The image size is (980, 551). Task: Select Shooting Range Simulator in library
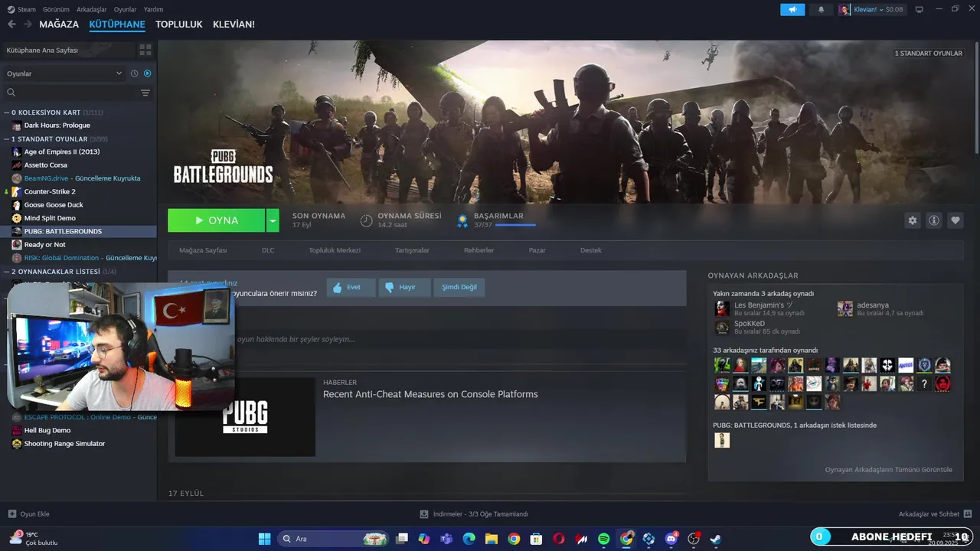coord(64,444)
